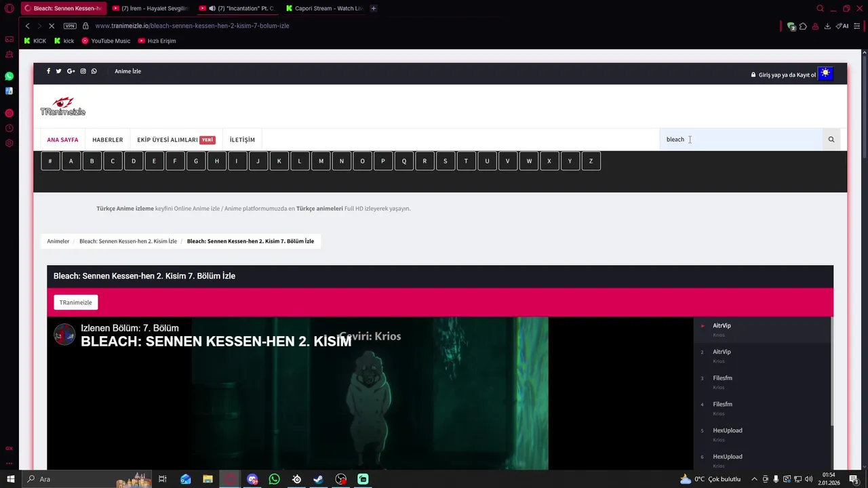Image resolution: width=868 pixels, height=488 pixels.
Task: Click the address bar URL
Action: (x=192, y=26)
